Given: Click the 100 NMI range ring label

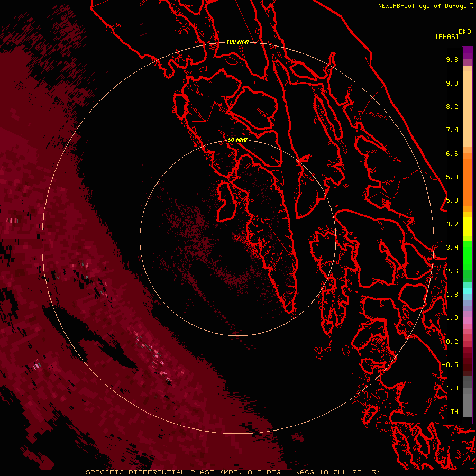Looking at the screenshot, I should [237, 42].
